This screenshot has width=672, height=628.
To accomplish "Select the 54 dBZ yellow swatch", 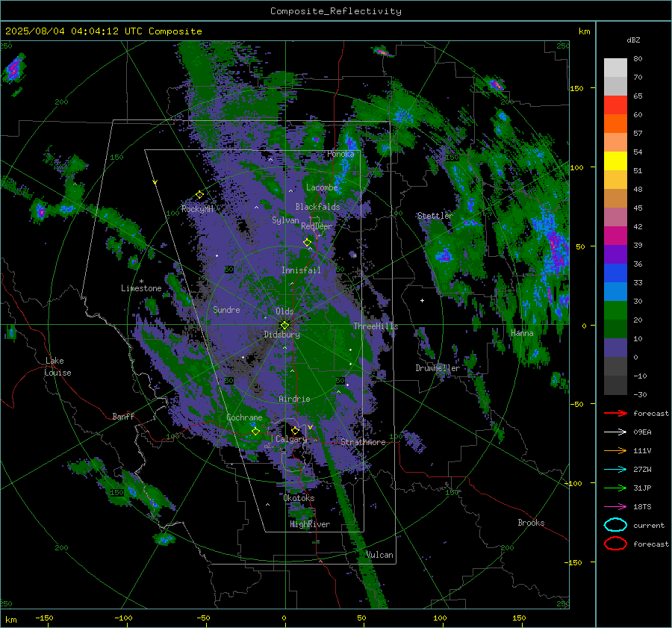I will (615, 161).
